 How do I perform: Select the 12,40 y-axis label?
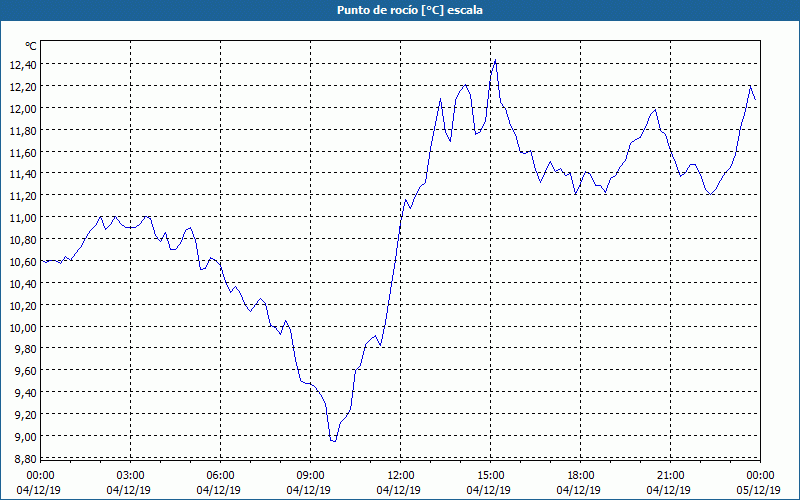tap(23, 65)
